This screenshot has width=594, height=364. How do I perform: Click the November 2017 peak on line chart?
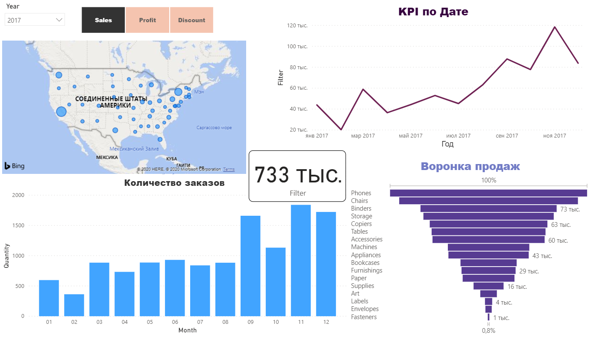(555, 27)
